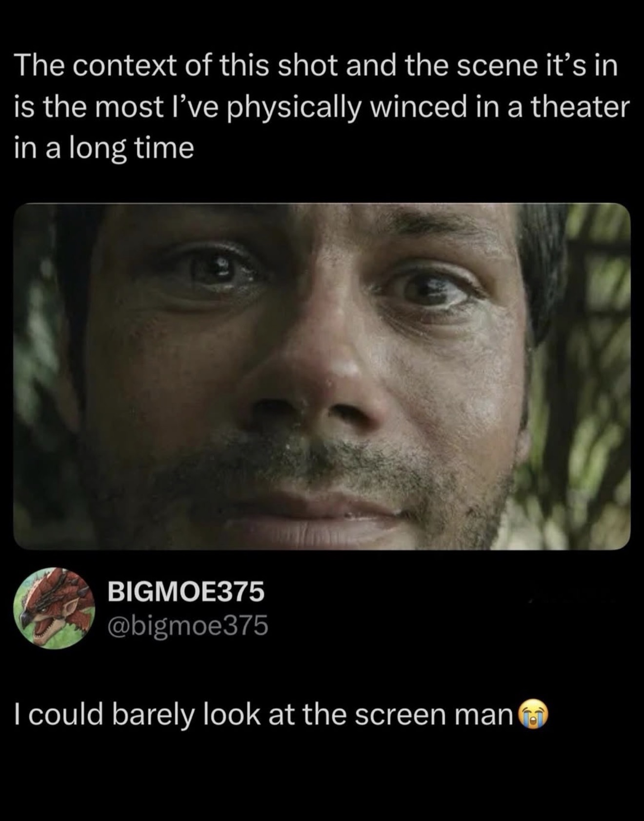
Task: Visit the @bigmoe375 handle
Action: tap(188, 625)
